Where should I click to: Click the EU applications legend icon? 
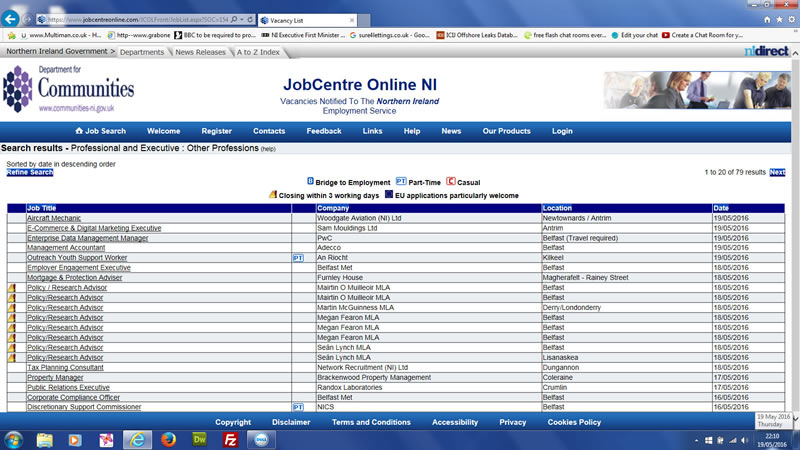[x=389, y=194]
